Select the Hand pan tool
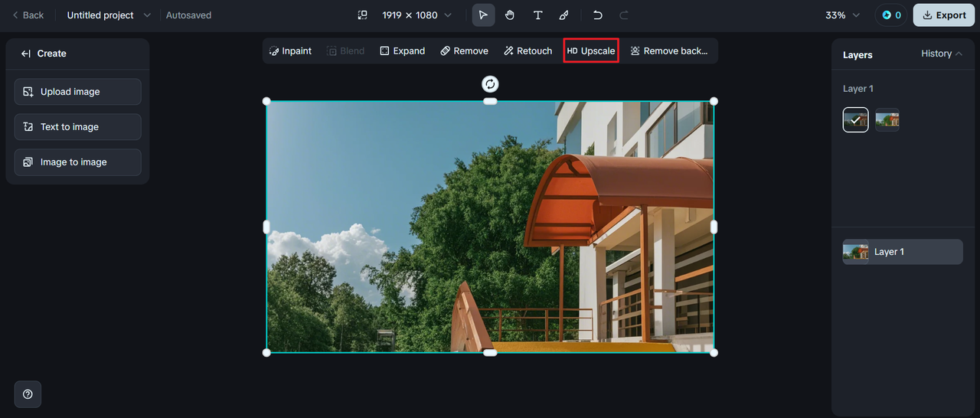 510,15
